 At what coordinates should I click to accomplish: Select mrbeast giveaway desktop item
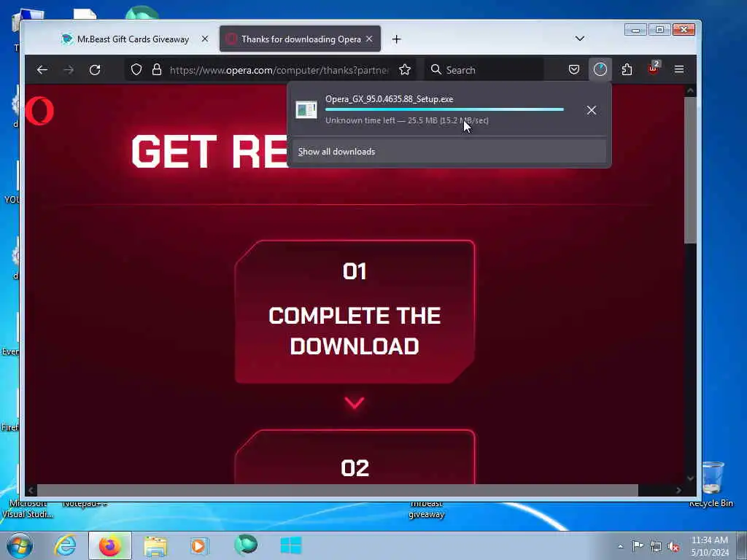[426, 510]
